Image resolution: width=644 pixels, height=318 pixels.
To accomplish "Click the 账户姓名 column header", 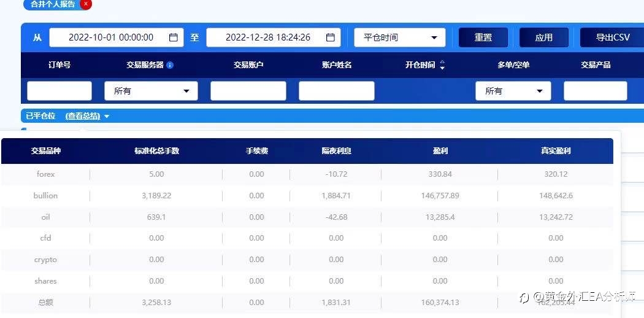I will pyautogui.click(x=337, y=65).
